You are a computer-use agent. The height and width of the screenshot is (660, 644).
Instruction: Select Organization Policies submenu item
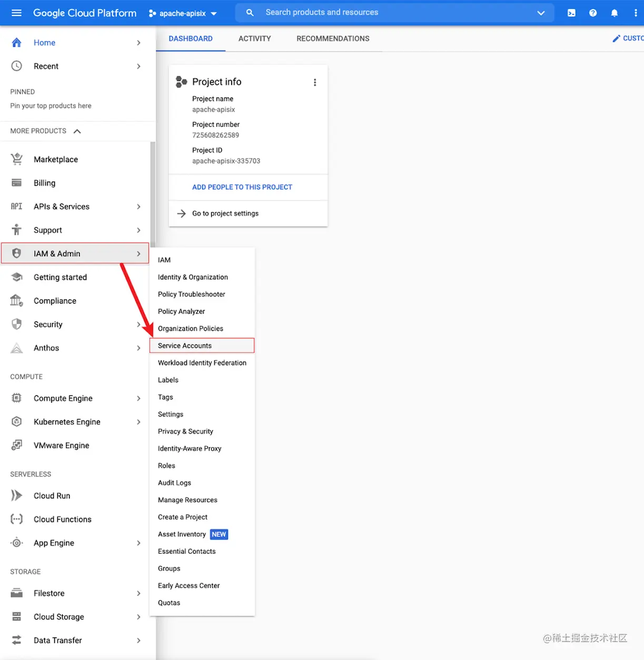pos(202,328)
